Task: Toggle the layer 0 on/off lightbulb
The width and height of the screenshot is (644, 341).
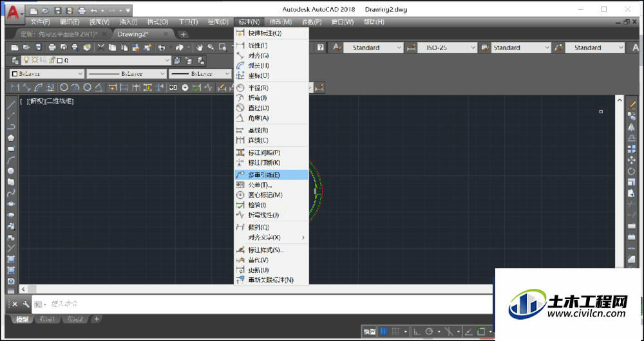Action: click(x=26, y=60)
